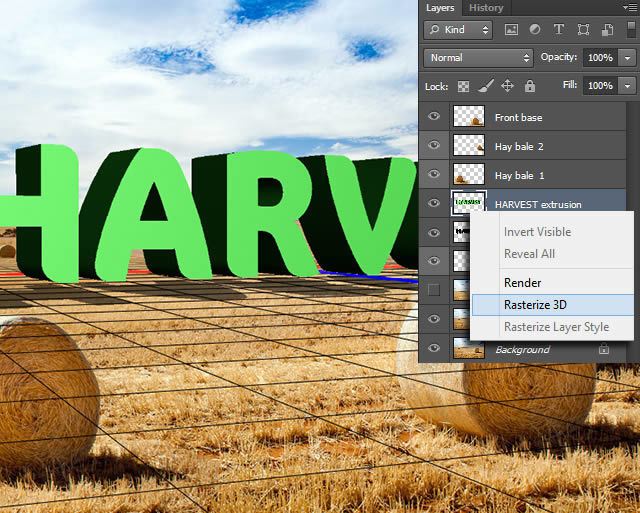Lock layer position move icon
Viewport: 640px width, 513px height.
pos(507,86)
